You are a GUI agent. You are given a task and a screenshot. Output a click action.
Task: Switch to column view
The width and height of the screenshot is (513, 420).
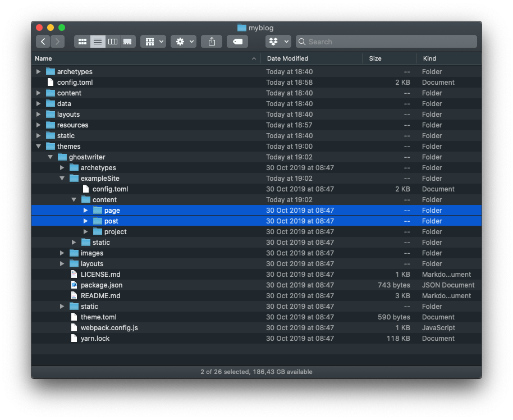coord(113,42)
